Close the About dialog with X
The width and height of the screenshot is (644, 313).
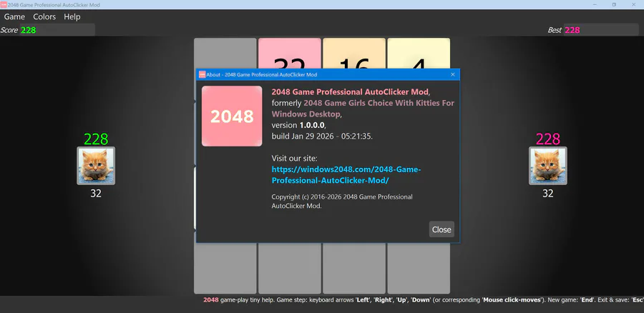click(x=453, y=74)
